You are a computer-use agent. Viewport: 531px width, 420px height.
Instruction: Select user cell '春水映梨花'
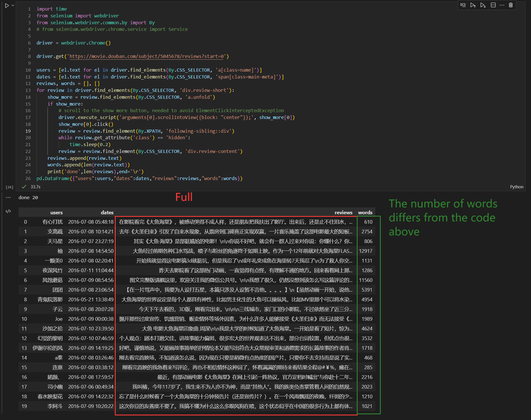click(x=50, y=397)
